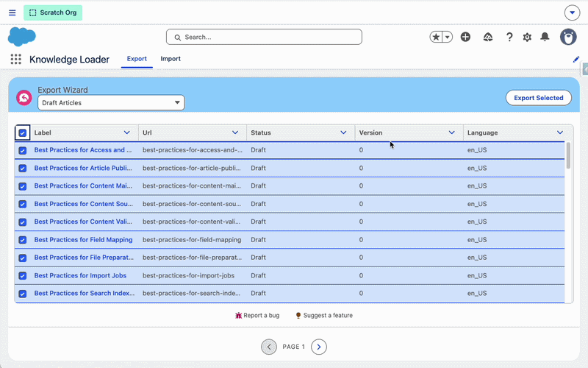Open Best Practices for Field Mapping link

[83, 240]
